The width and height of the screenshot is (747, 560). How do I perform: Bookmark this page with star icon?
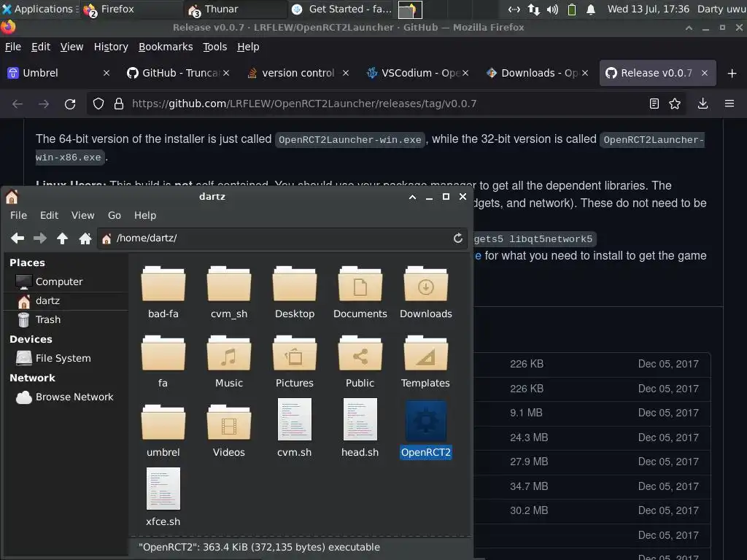(x=675, y=104)
